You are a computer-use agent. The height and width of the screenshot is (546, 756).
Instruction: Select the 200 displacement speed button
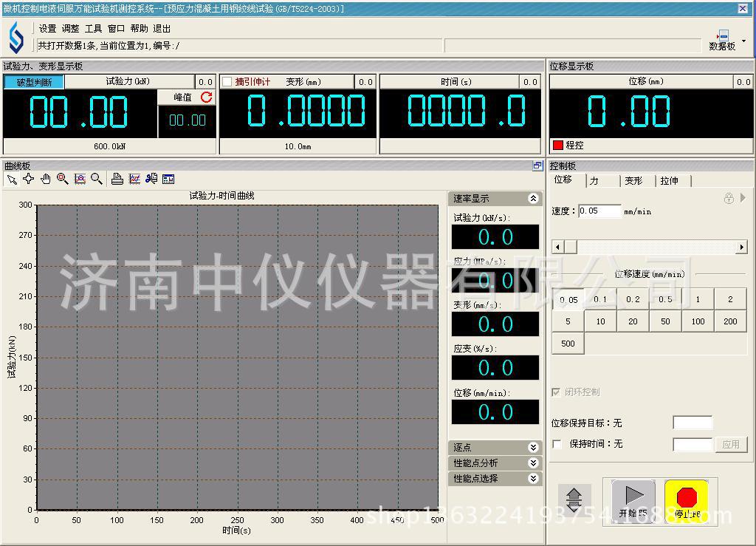click(x=730, y=321)
